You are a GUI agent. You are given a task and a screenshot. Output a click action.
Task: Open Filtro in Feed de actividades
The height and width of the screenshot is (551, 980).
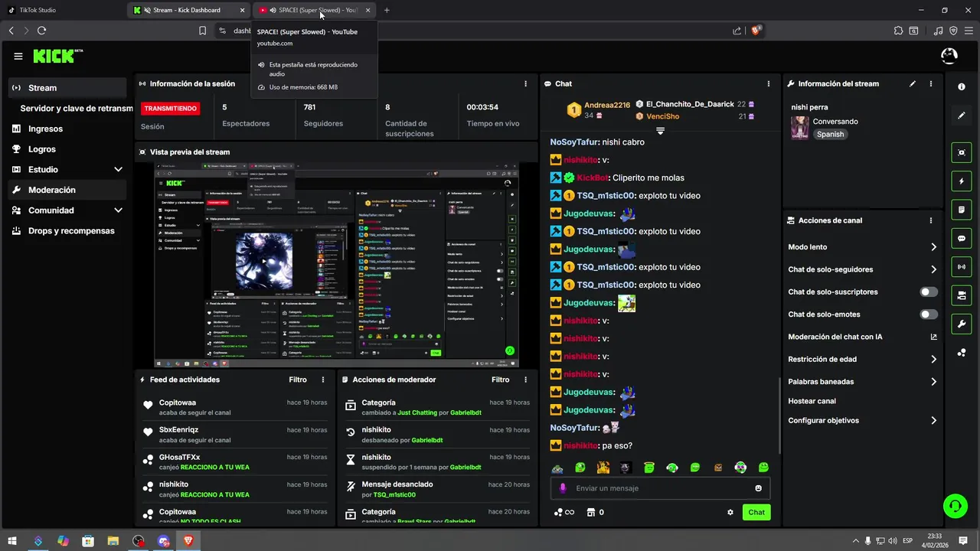pos(298,380)
